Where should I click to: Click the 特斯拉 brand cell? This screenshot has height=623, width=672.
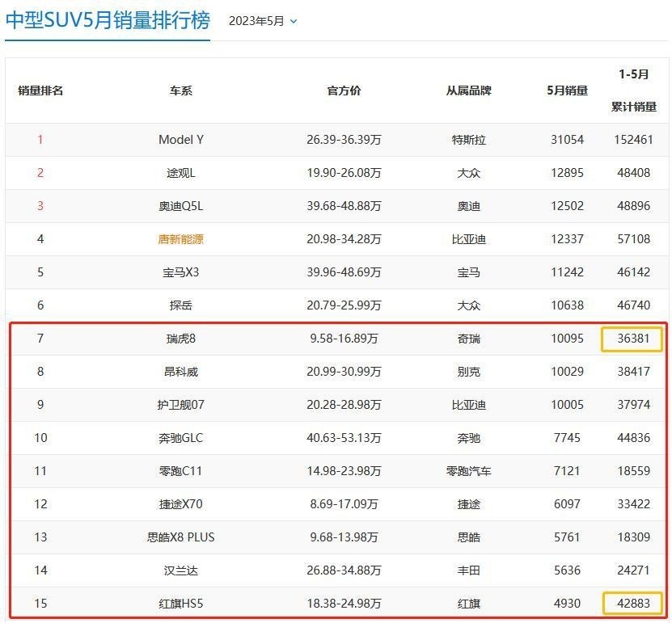[x=468, y=140]
